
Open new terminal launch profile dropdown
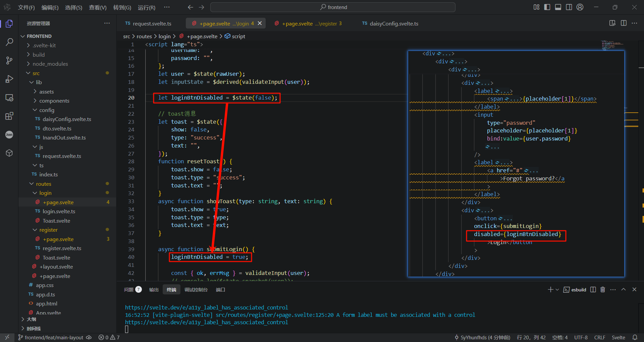coord(557,290)
